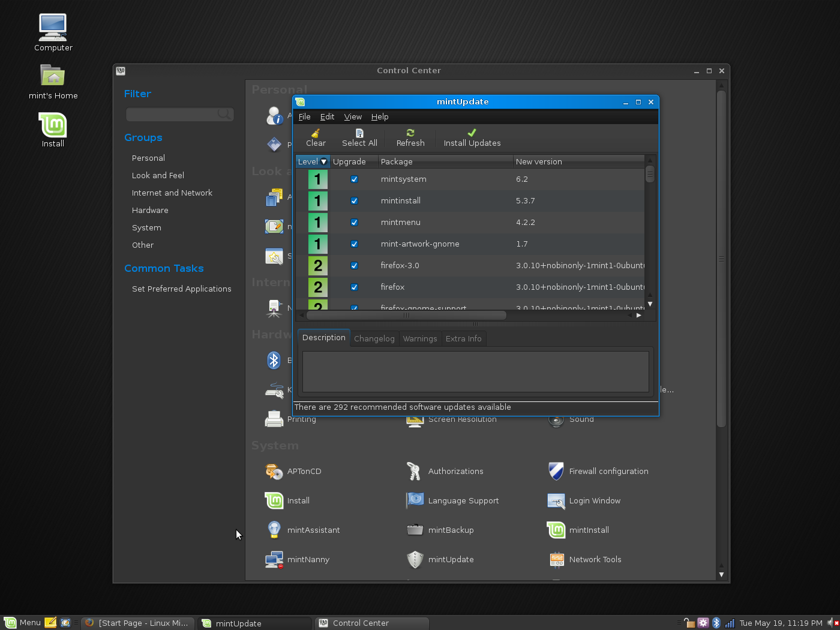840x630 pixels.
Task: Toggle upgrade checkbox for mintsystem
Action: tap(354, 179)
